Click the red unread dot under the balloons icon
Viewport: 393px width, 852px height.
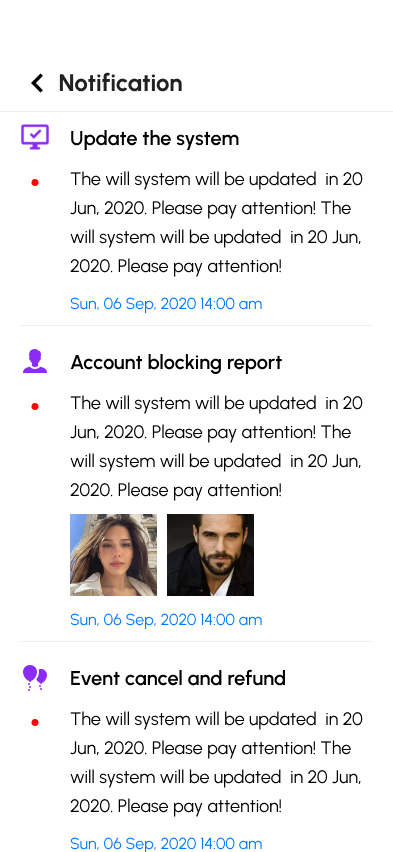35,722
